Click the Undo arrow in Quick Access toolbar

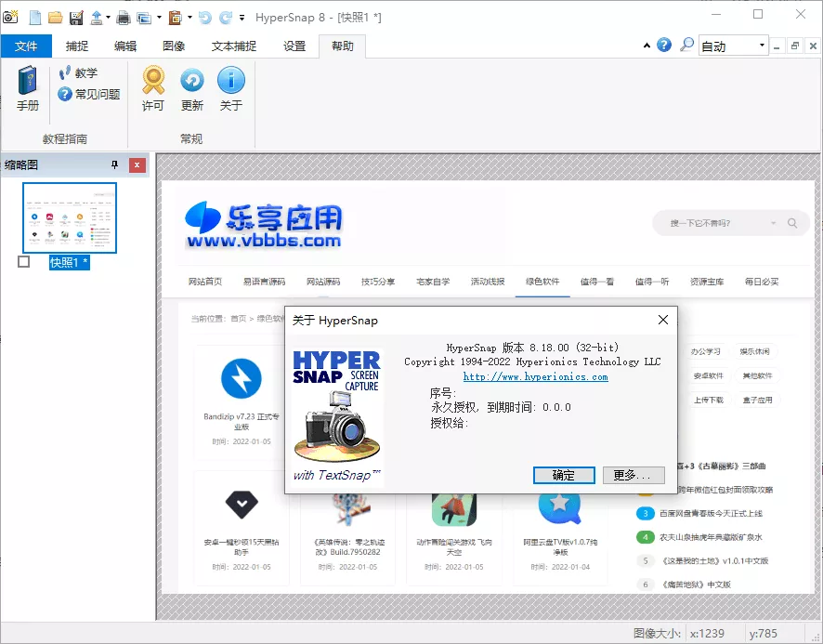click(x=206, y=17)
